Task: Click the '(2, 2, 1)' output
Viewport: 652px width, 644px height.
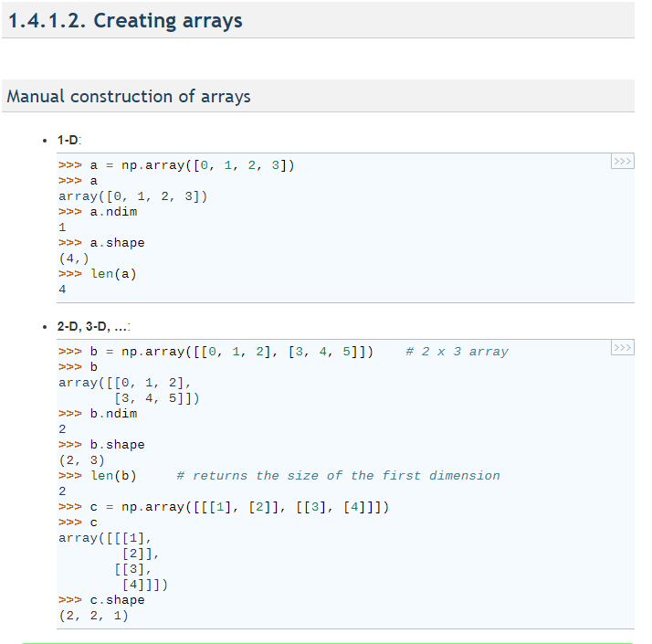Action: coord(93,616)
